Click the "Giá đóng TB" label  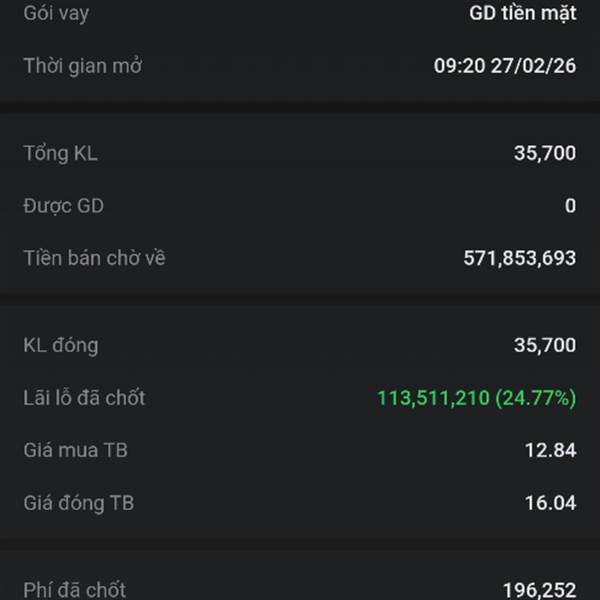pos(78,503)
